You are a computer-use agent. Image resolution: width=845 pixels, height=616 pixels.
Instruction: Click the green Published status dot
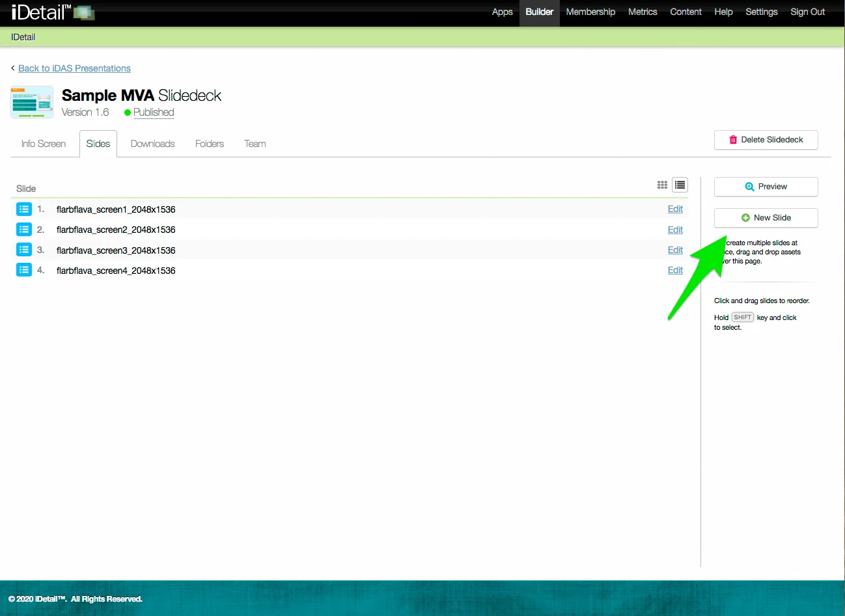point(128,113)
